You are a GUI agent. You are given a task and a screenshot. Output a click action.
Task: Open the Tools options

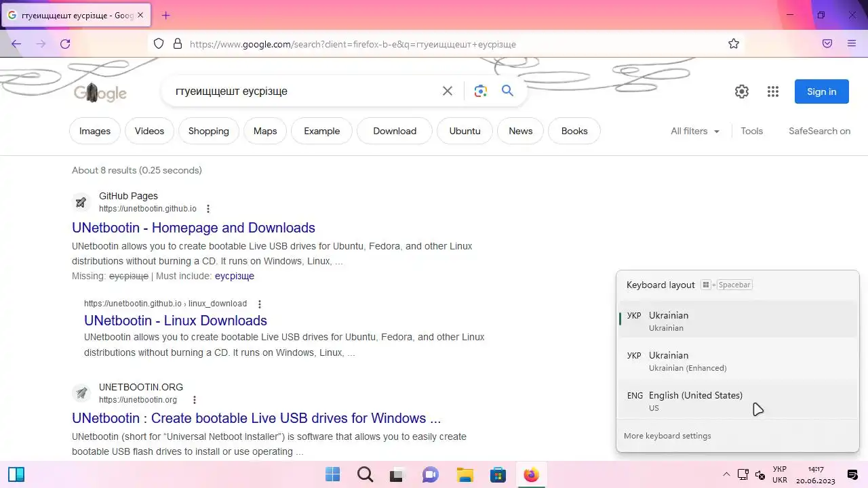[751, 131]
